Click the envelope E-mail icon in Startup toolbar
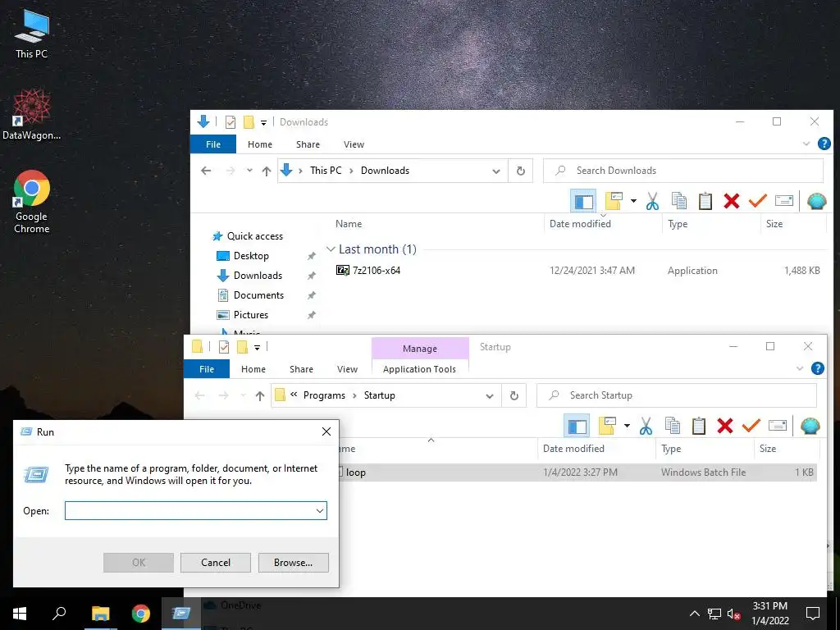The height and width of the screenshot is (630, 840). [778, 427]
